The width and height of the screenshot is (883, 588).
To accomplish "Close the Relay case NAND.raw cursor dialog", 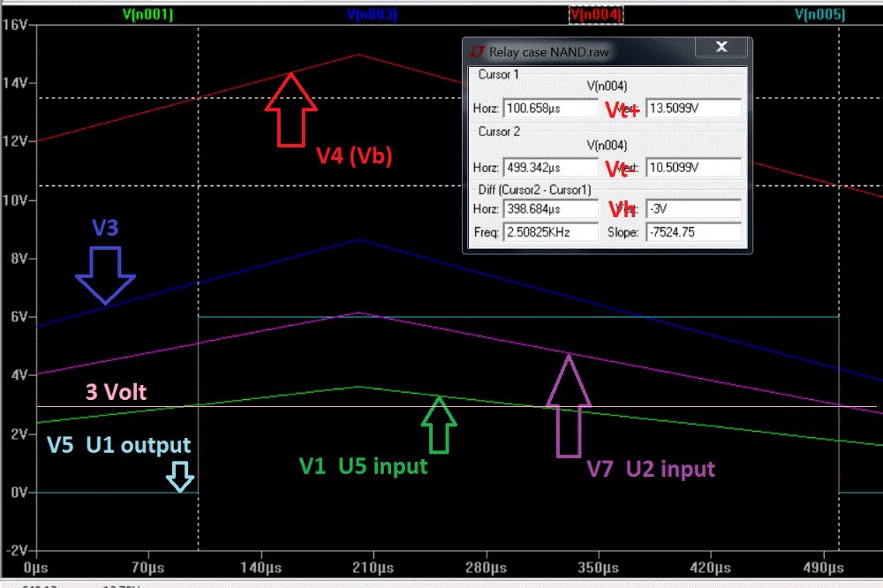I will pyautogui.click(x=721, y=48).
